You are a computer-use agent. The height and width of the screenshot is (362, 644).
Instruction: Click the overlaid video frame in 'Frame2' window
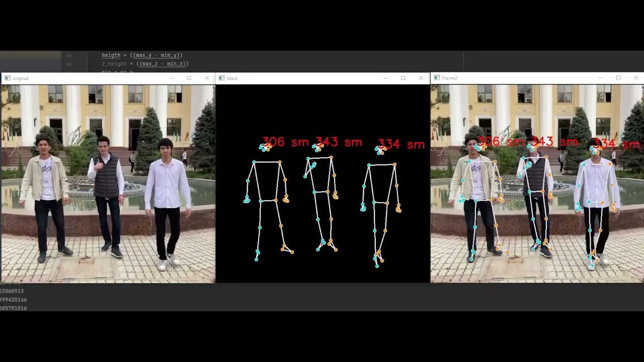pyautogui.click(x=537, y=184)
